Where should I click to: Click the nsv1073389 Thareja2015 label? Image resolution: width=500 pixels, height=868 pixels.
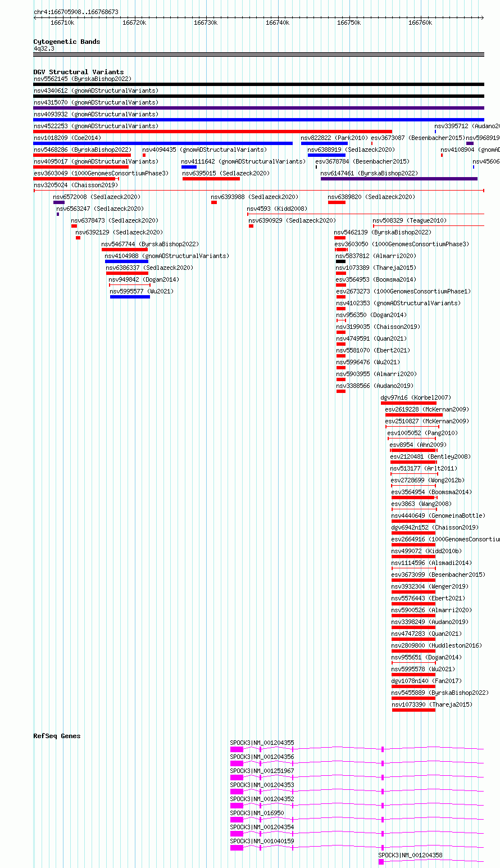[376, 268]
